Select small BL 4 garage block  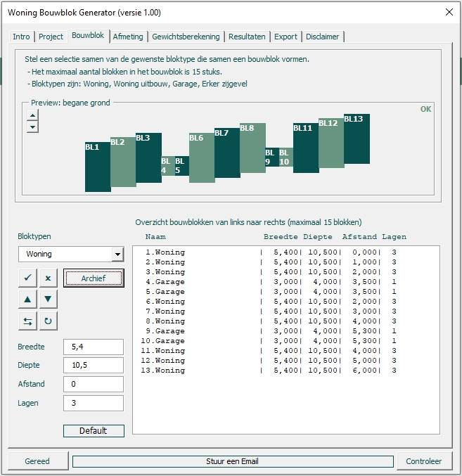point(168,166)
